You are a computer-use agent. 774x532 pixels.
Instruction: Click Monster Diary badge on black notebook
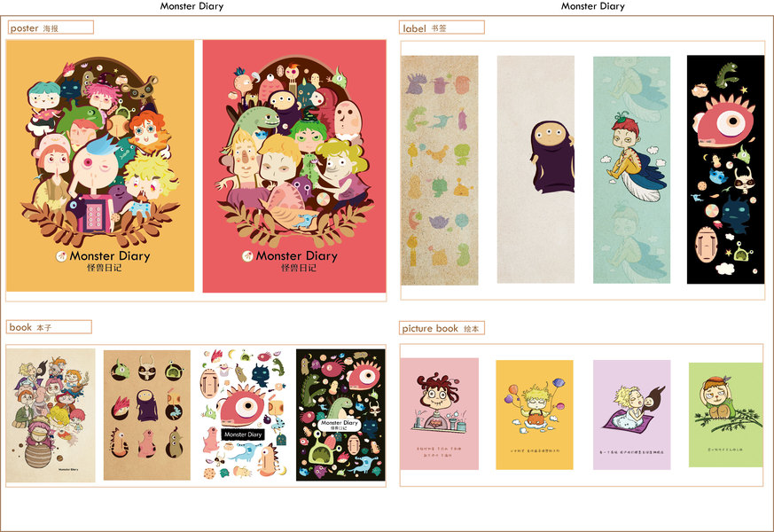[339, 424]
